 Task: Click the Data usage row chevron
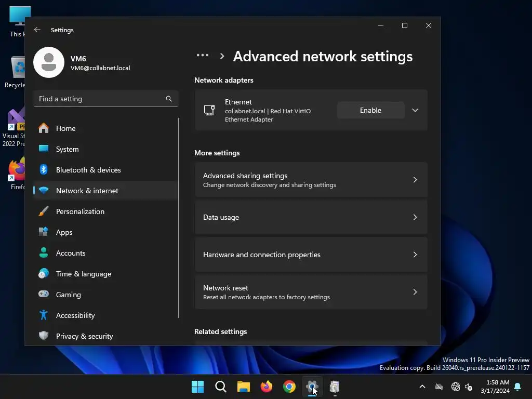point(415,217)
